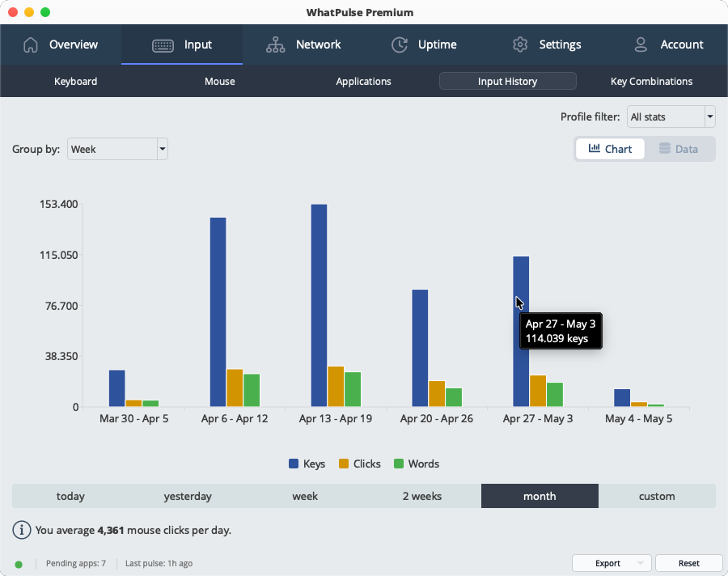Select the custom time range

tap(657, 496)
